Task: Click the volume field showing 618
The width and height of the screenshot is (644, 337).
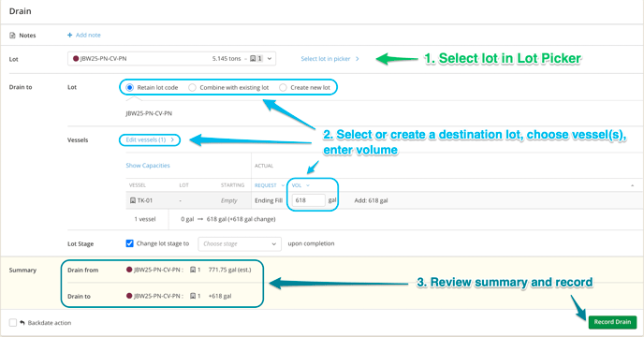Action: [x=309, y=200]
